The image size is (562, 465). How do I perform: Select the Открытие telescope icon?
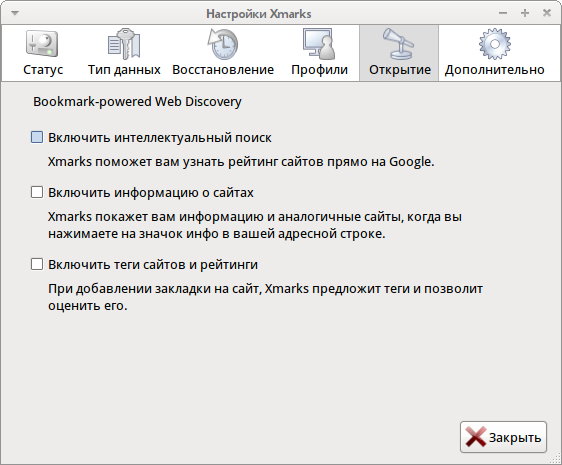click(399, 44)
